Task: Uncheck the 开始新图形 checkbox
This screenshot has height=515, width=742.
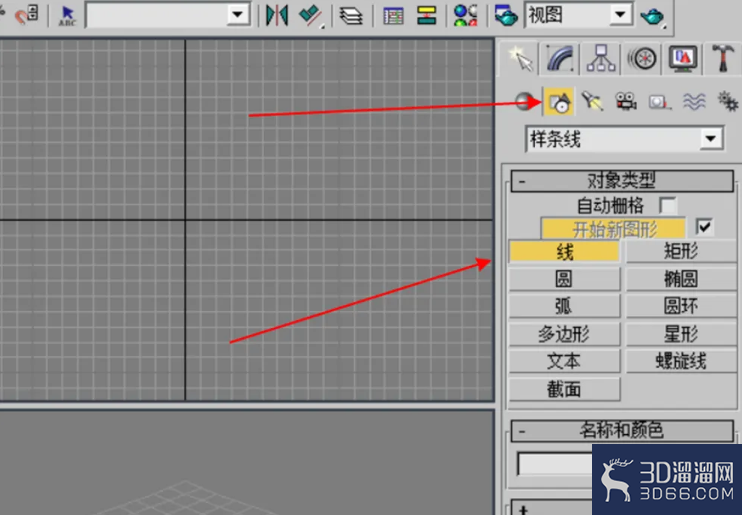Action: click(x=704, y=227)
